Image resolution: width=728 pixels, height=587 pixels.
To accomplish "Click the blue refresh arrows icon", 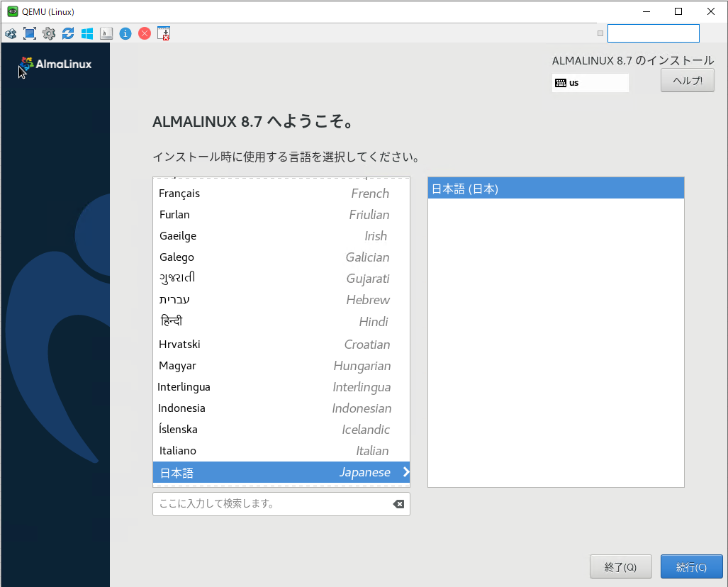I will (68, 33).
